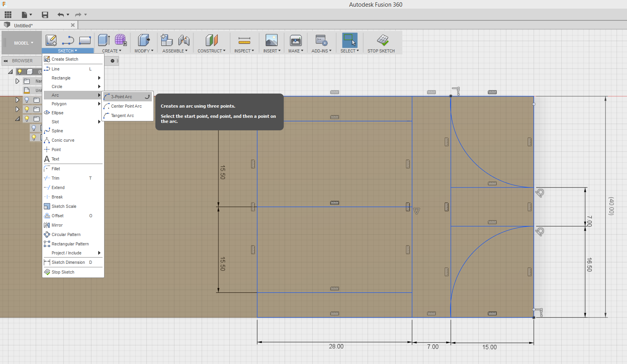Open the data panel grid icon
Image resolution: width=627 pixels, height=364 pixels.
8,15
